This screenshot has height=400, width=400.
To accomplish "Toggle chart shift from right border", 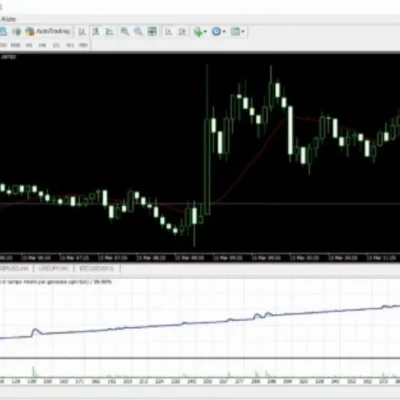I will [x=182, y=32].
